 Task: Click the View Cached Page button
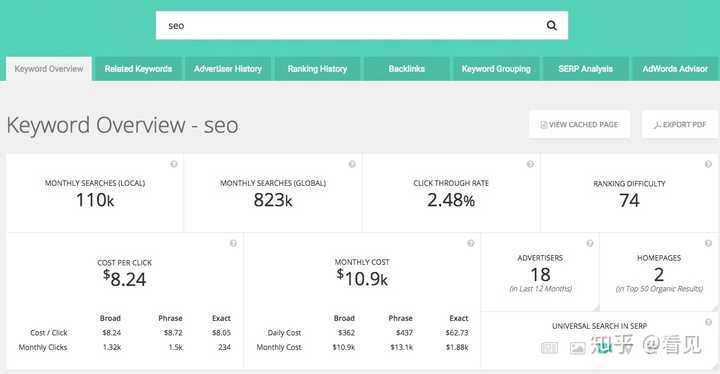point(579,125)
